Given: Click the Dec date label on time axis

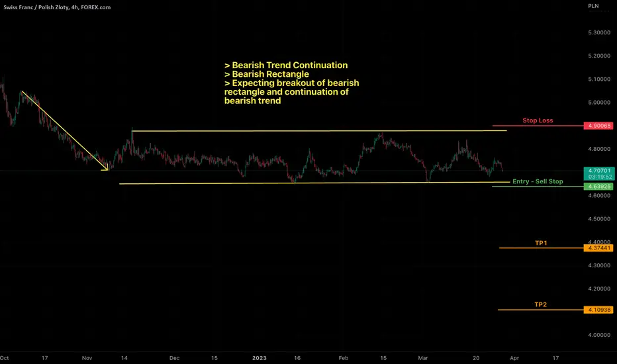Looking at the screenshot, I should pos(174,358).
